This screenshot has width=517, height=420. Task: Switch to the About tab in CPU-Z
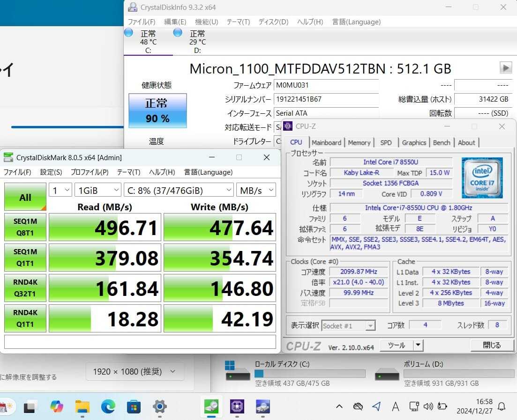(x=466, y=143)
